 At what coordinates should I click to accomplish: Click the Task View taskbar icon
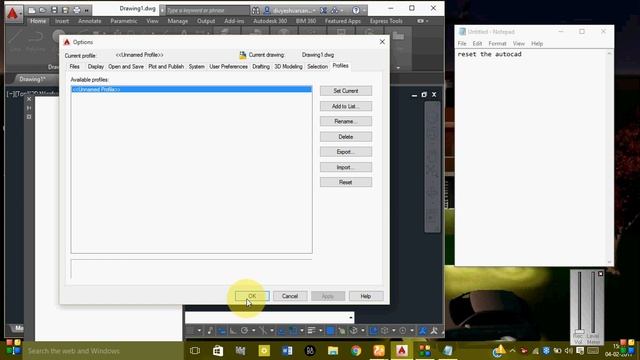point(195,351)
